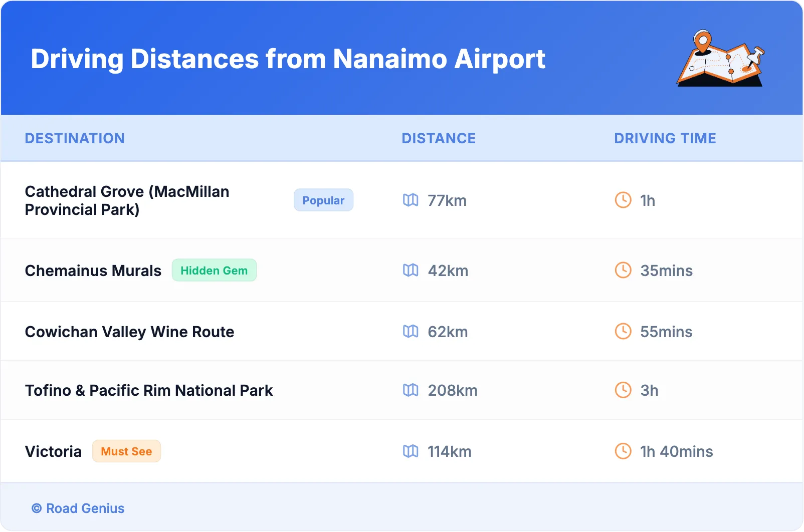
Task: Click the map icon beside 77km
Action: (x=411, y=200)
